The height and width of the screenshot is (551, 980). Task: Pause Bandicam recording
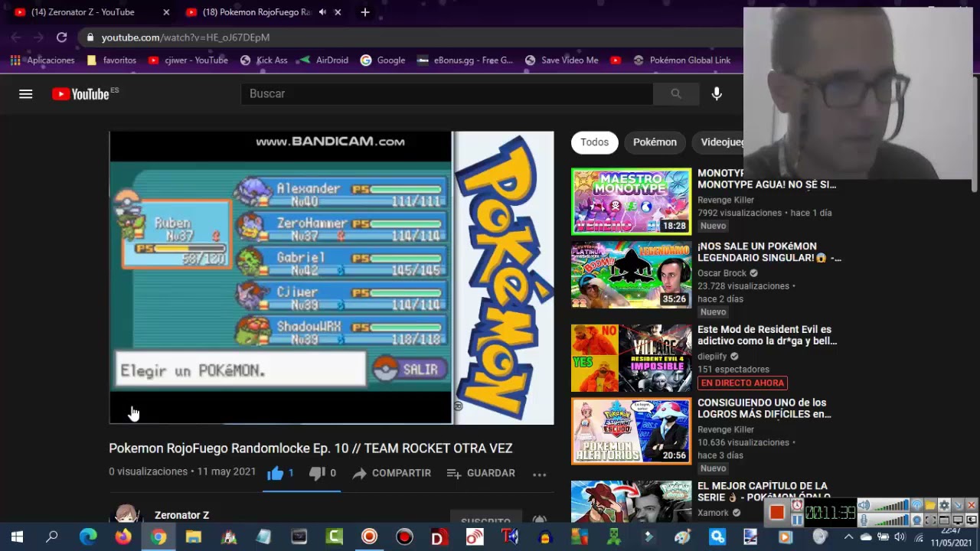797,520
